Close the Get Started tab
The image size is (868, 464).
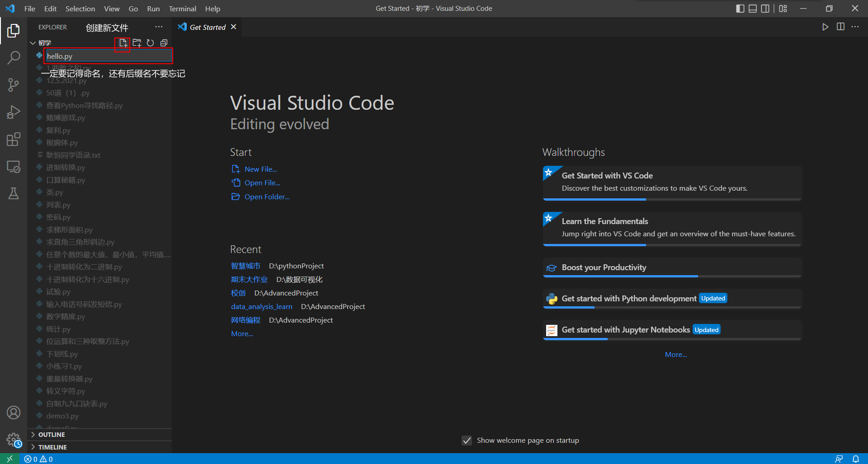click(233, 27)
